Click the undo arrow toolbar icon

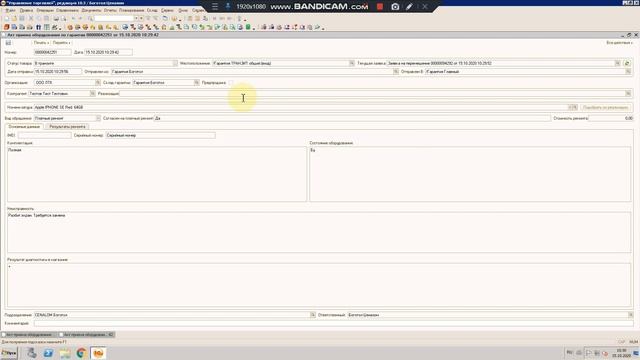coord(73,19)
